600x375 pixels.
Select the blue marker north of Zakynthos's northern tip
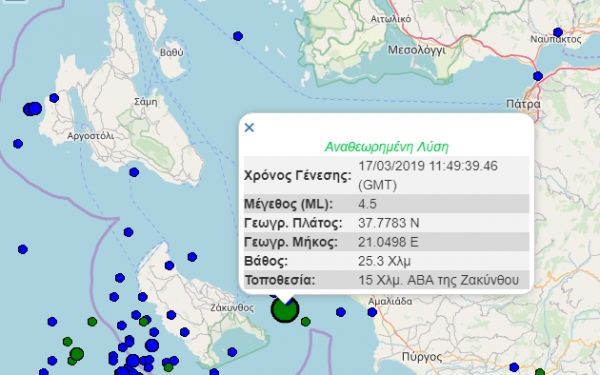pyautogui.click(x=129, y=232)
